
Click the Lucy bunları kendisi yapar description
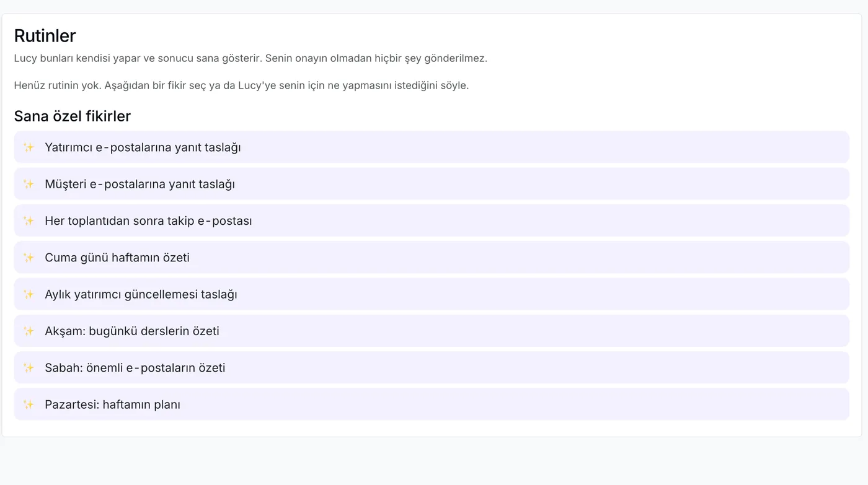(x=250, y=58)
